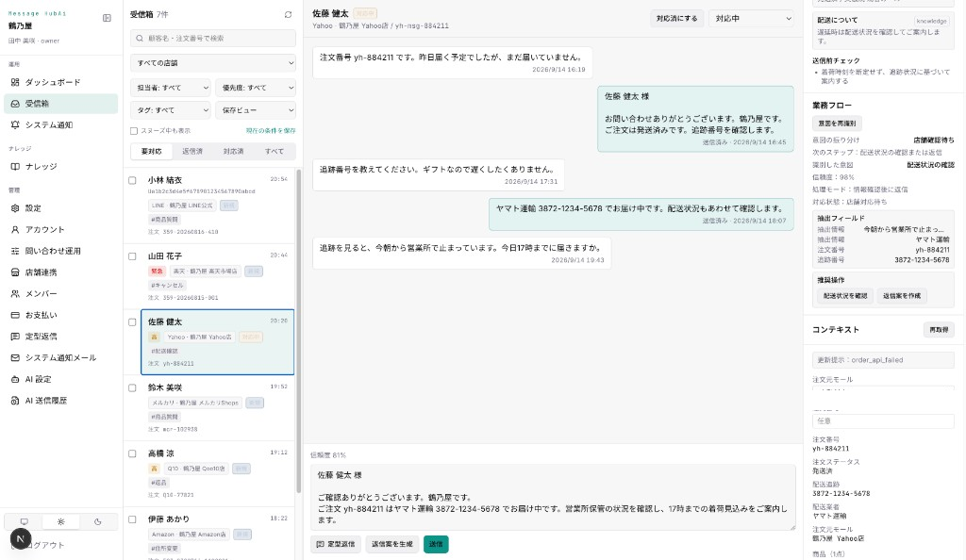966x560 pixels.
Task: Click the 返信案を作成 button
Action: (x=902, y=296)
